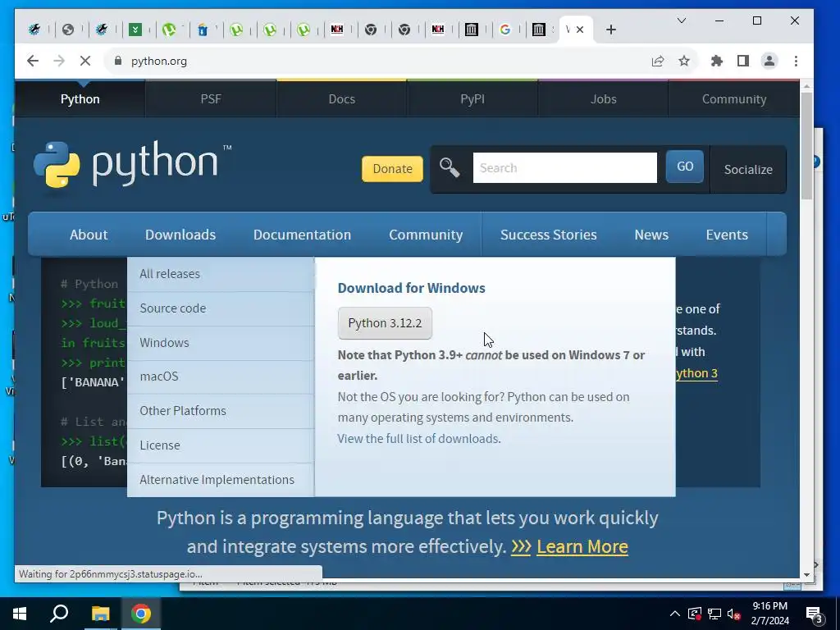840x630 pixels.
Task: Open the top-bar Community tab
Action: pos(734,99)
